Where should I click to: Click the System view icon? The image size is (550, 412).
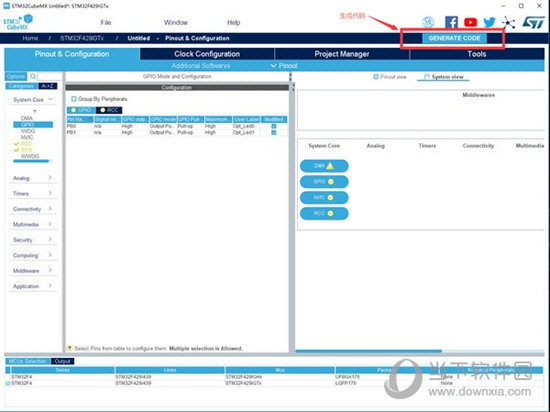[x=427, y=76]
